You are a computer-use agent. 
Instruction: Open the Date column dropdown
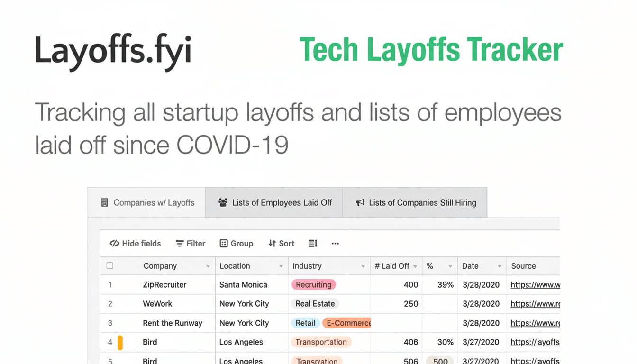[x=499, y=266]
